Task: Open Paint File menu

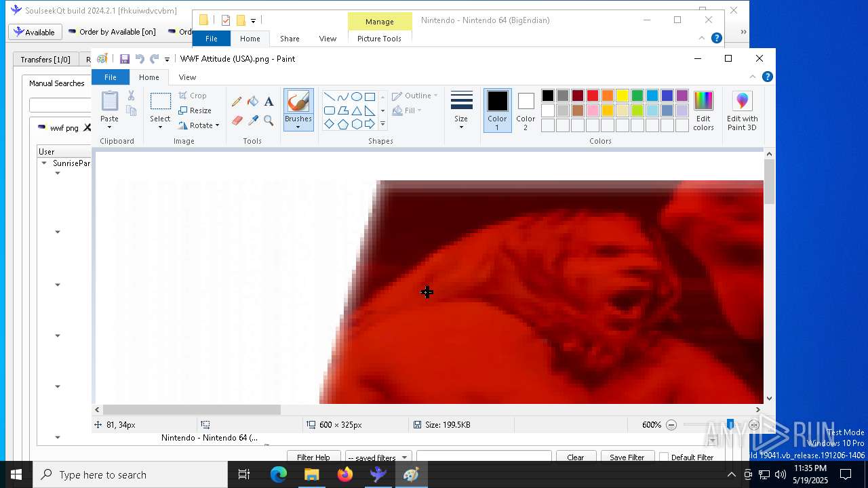Action: (x=110, y=77)
